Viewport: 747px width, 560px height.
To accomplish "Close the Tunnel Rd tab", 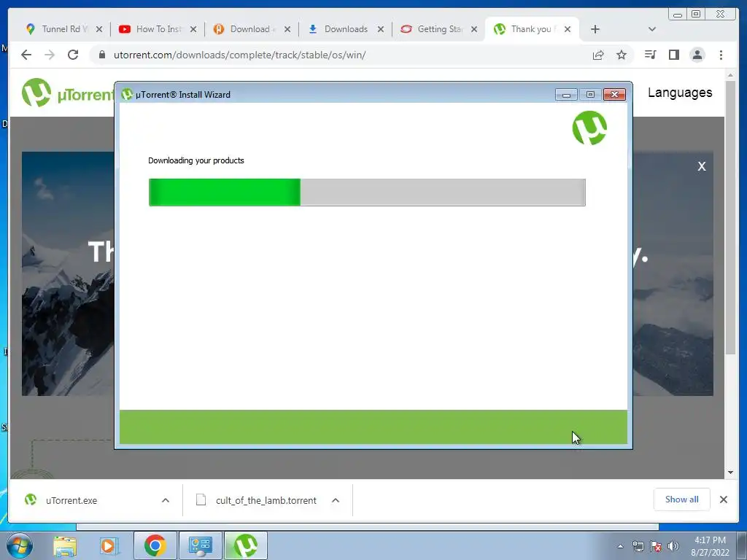I will tap(99, 29).
